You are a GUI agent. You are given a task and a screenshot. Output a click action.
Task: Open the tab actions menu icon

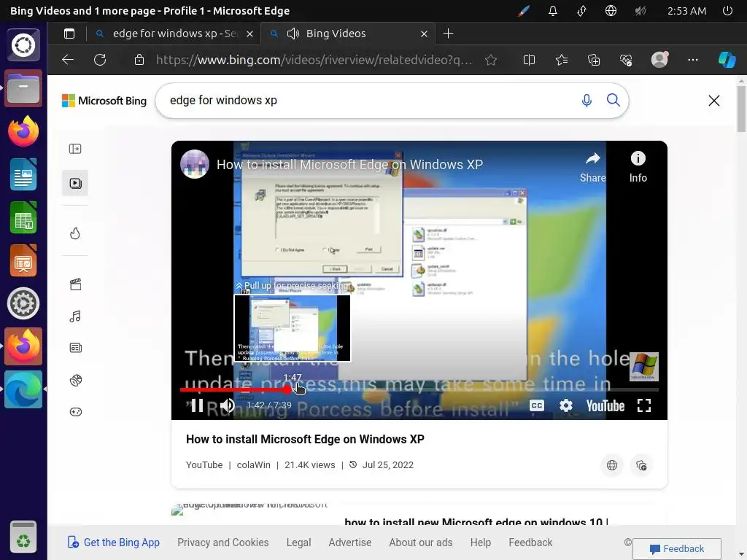click(69, 34)
